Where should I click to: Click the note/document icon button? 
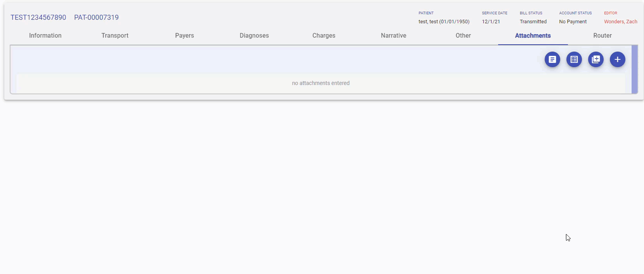click(552, 59)
